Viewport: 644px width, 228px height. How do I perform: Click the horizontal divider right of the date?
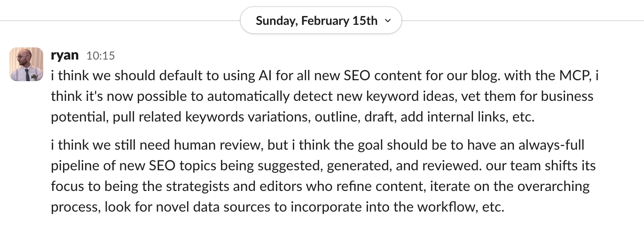coord(517,21)
